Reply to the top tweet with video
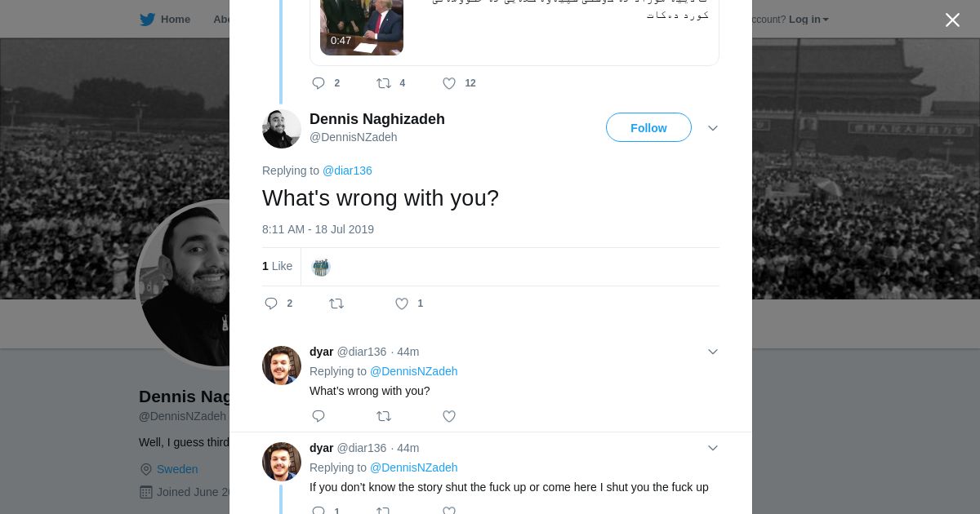 pos(318,83)
